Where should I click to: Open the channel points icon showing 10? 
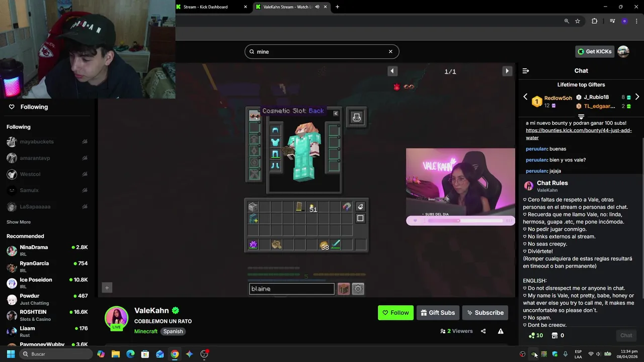coord(536,335)
